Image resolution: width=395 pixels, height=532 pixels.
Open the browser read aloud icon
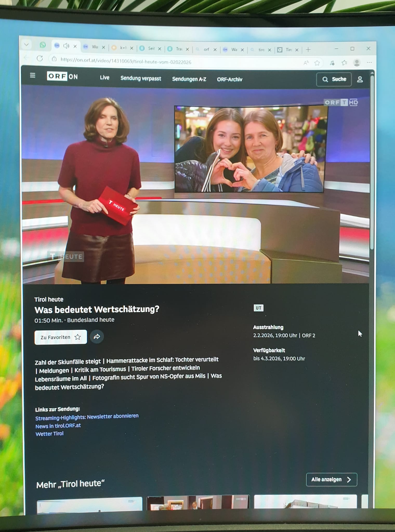(x=306, y=63)
